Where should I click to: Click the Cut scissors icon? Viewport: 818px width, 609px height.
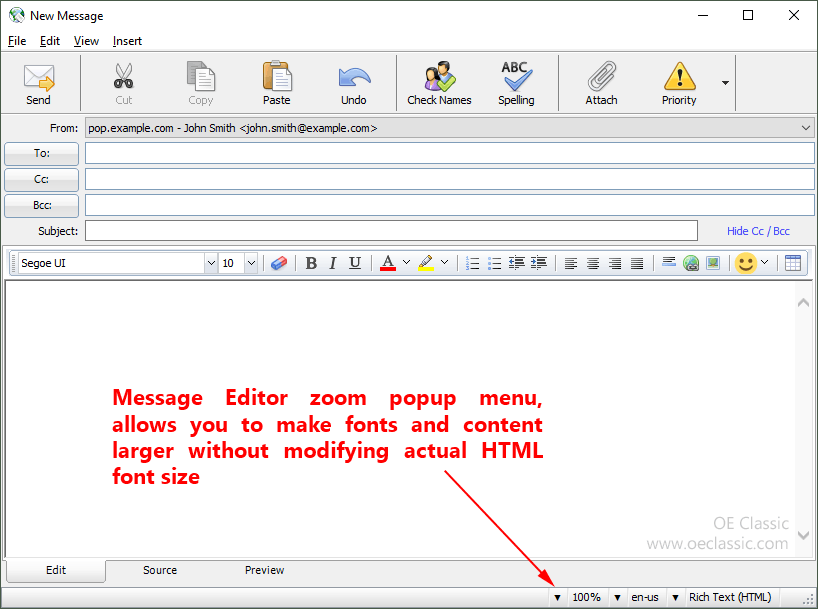pos(124,76)
